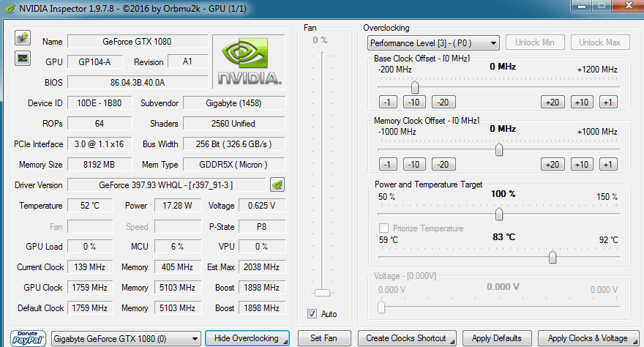
Task: Click the +20 button under Memory Clock Offset
Action: [x=553, y=165]
